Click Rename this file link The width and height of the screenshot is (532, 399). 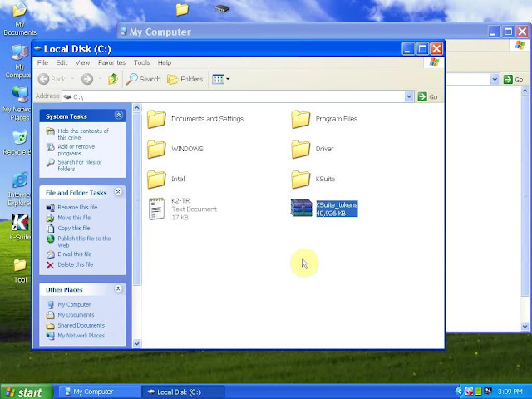coord(77,207)
